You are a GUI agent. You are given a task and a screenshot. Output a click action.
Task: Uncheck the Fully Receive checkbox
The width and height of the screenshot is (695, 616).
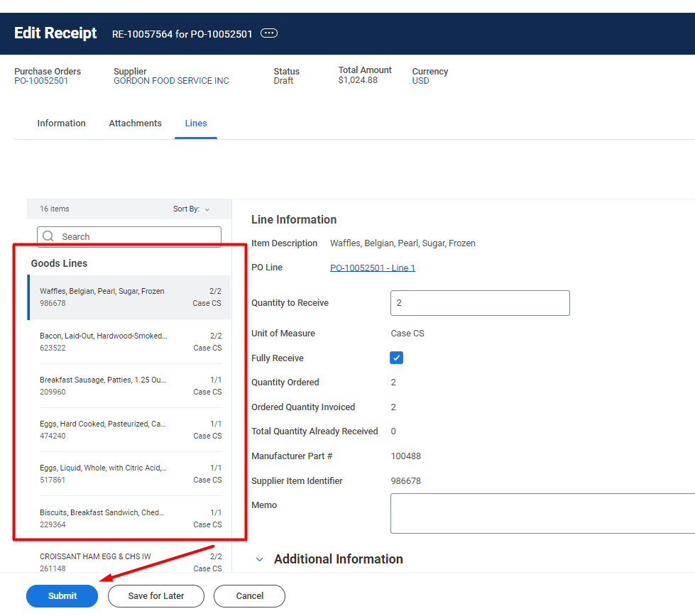[396, 358]
